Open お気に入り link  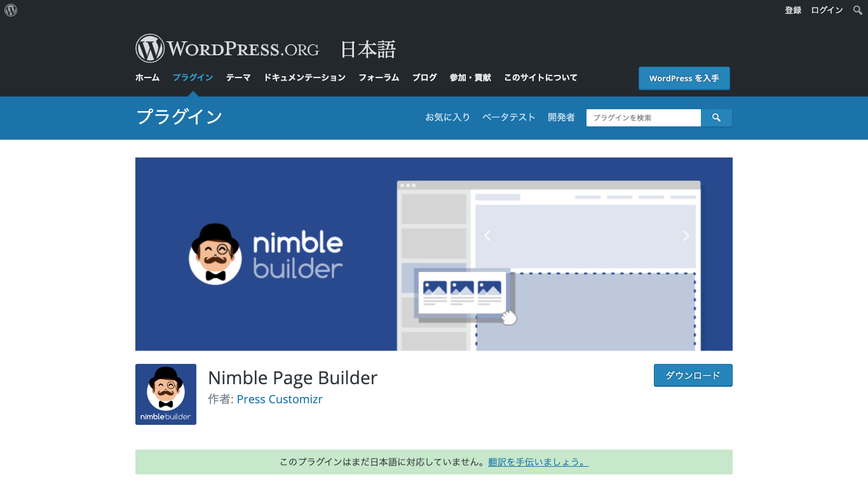coord(447,117)
